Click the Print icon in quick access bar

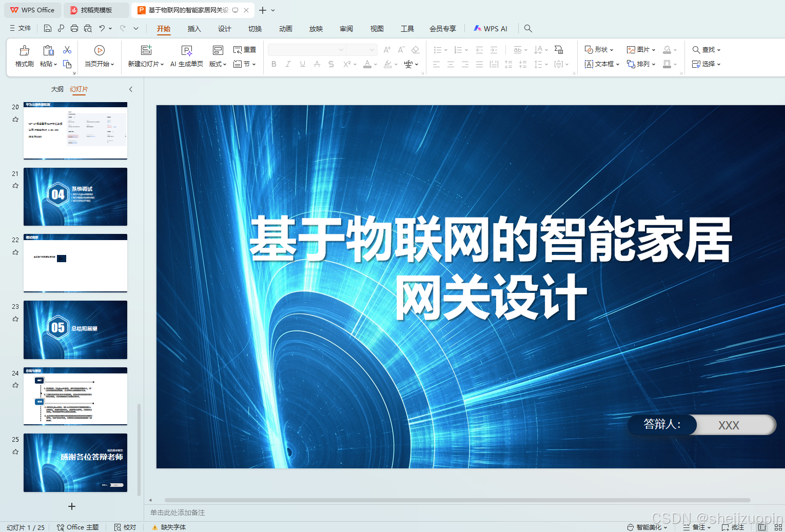[x=74, y=28]
